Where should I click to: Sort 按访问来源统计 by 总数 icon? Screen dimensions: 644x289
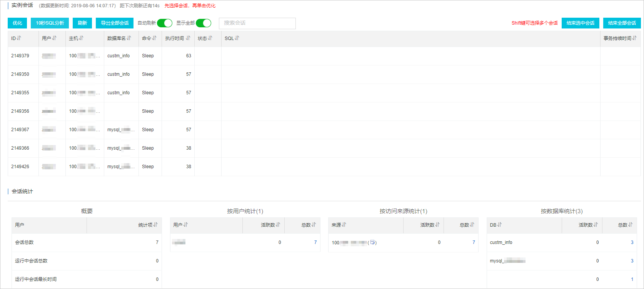(x=472, y=225)
